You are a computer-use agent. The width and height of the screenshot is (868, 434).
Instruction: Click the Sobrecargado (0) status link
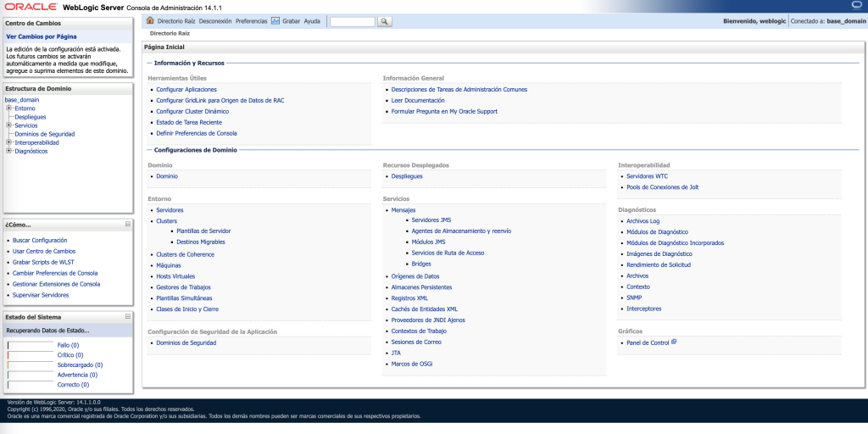click(81, 364)
